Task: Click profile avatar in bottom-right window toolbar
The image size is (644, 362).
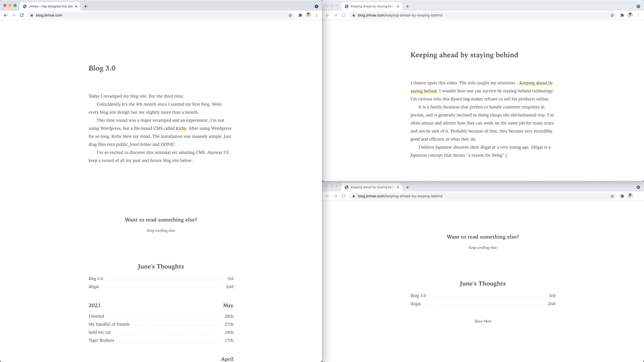Action: pos(630,196)
